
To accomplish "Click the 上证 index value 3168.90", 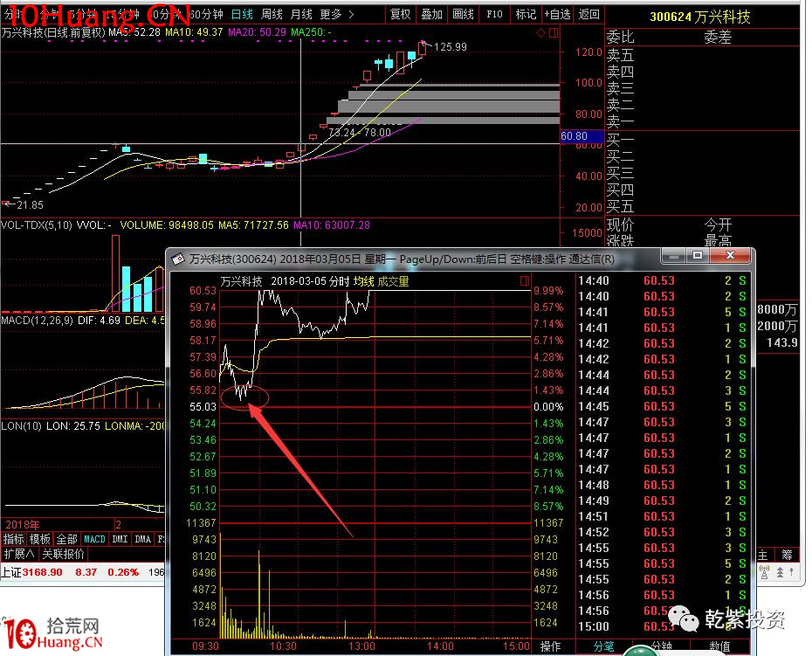I will [42, 572].
